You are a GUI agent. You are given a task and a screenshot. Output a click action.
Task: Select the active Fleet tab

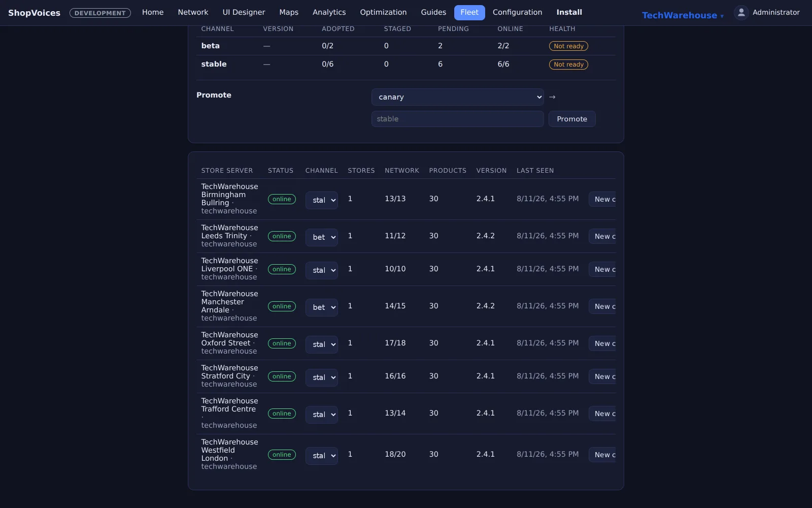point(469,12)
